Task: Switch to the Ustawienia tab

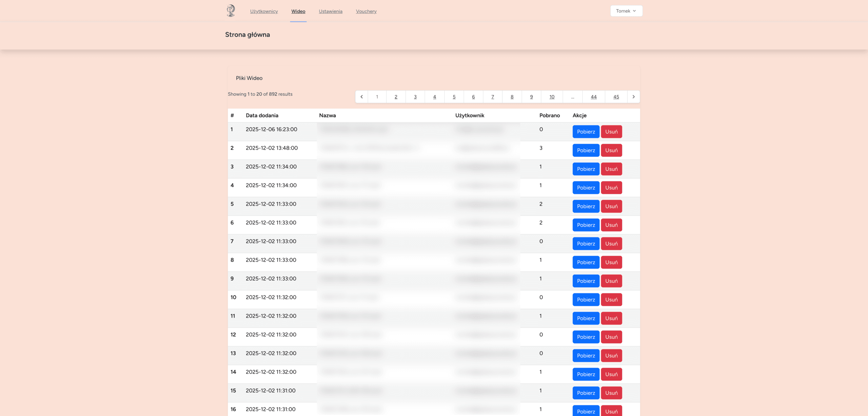Action: [x=330, y=11]
